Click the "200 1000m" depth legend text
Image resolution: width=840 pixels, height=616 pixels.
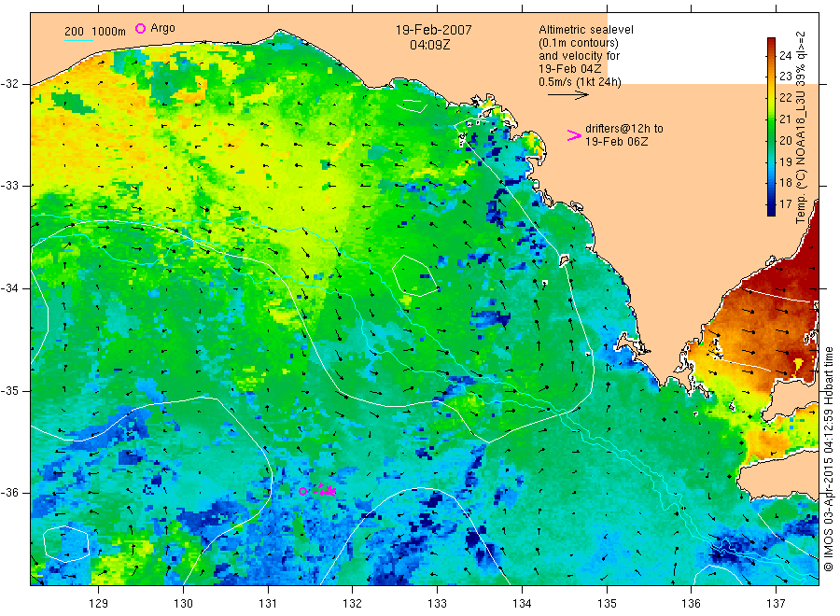(x=95, y=31)
